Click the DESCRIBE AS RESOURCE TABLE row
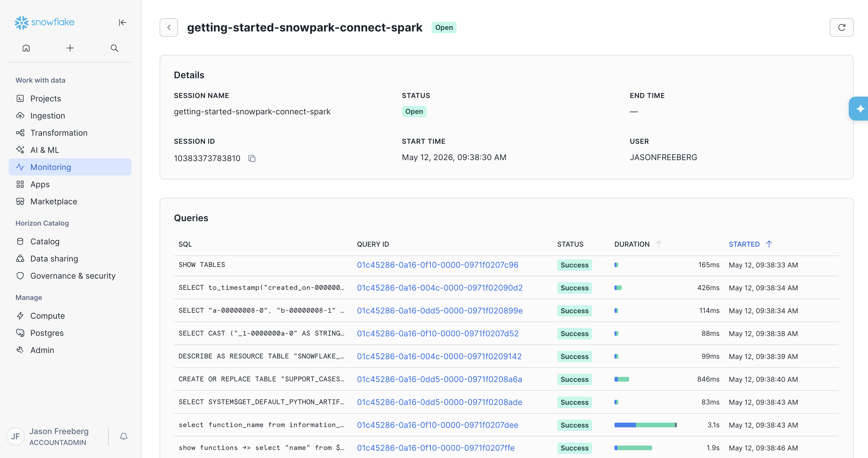This screenshot has width=868, height=458. click(506, 356)
